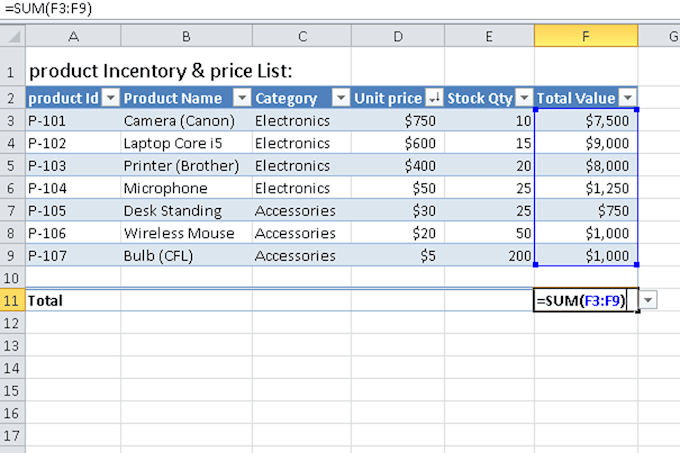Screen dimensions: 680x453
Task: Select the Electronics cell in the Camera row
Action: point(302,121)
